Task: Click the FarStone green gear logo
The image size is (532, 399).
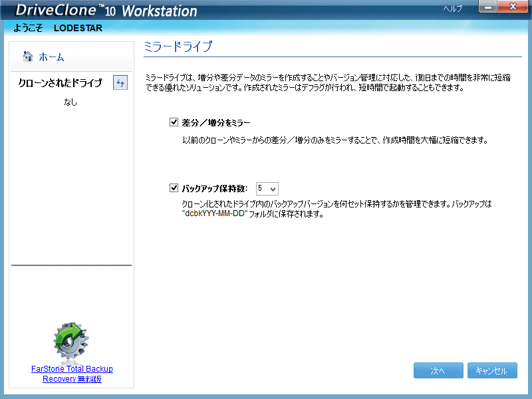Action: tap(72, 342)
